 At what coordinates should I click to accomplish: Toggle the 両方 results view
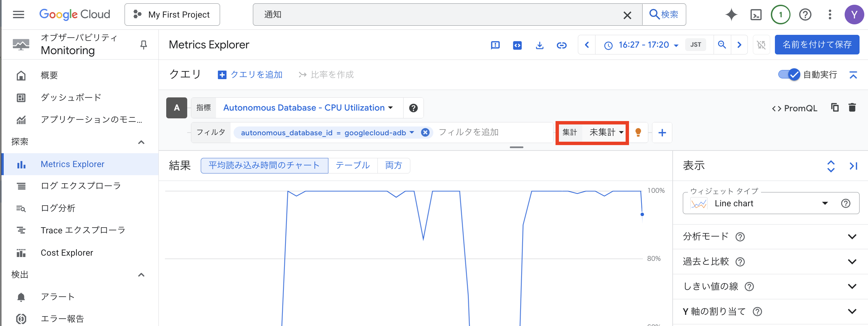(393, 165)
